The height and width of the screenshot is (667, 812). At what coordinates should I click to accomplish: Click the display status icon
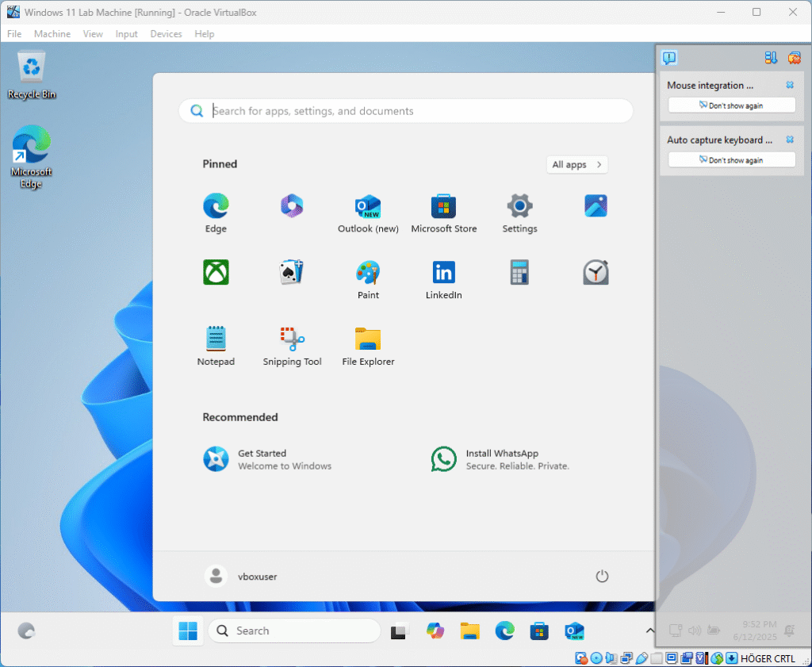(671, 658)
